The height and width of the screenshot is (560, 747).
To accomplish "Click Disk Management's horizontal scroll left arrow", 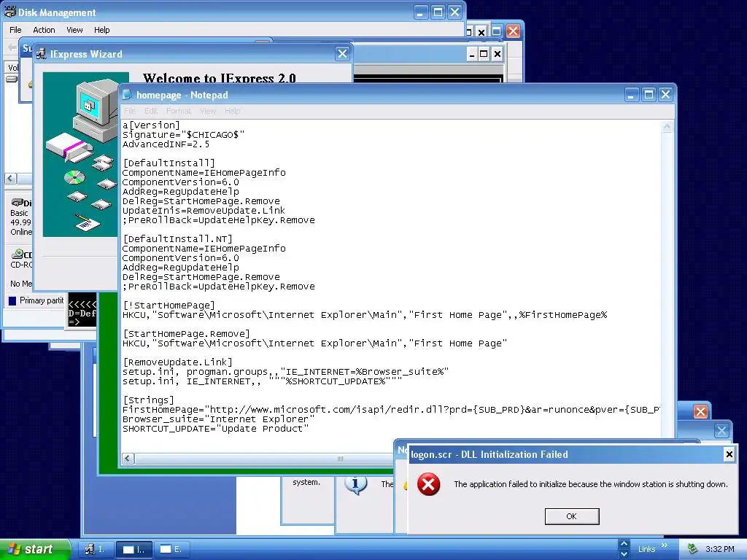I will 11,179.
